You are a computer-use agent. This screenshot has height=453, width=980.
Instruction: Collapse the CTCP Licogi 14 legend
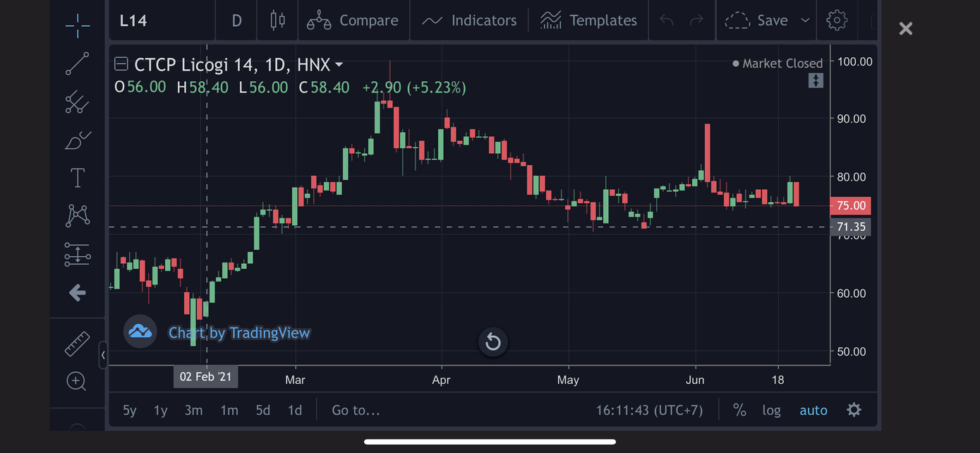point(121,65)
